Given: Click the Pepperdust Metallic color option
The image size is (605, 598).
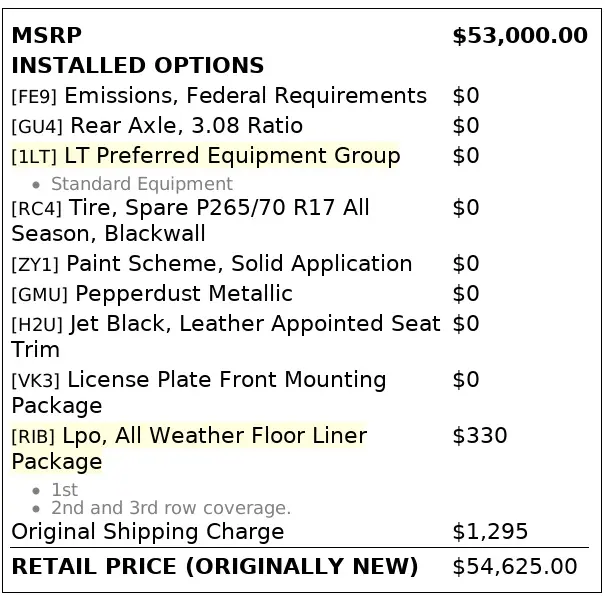Looking at the screenshot, I should point(184,294).
